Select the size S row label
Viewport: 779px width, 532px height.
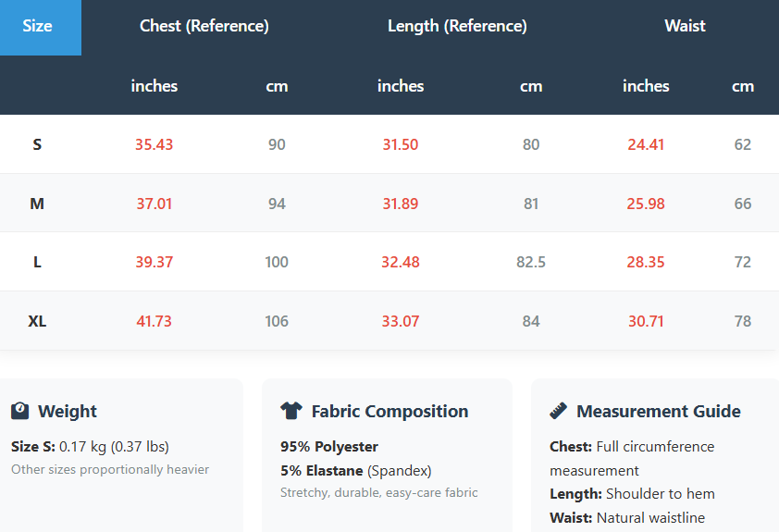[x=37, y=144]
